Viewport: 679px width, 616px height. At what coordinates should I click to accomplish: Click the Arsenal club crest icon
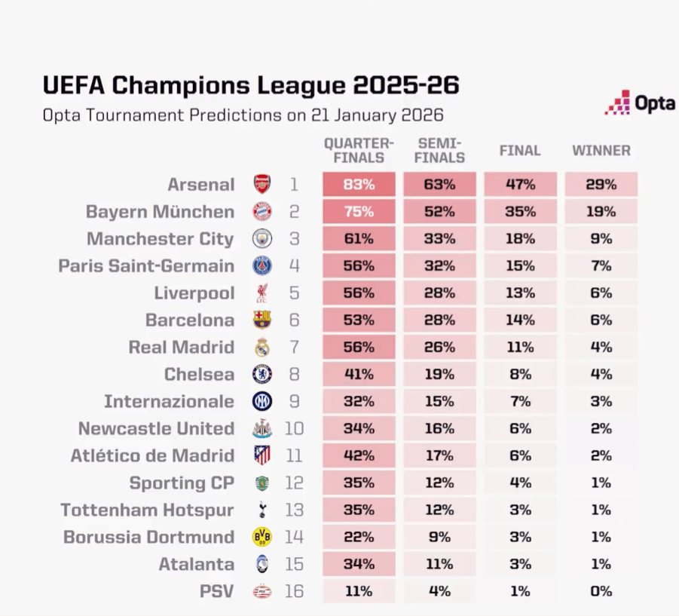[262, 185]
